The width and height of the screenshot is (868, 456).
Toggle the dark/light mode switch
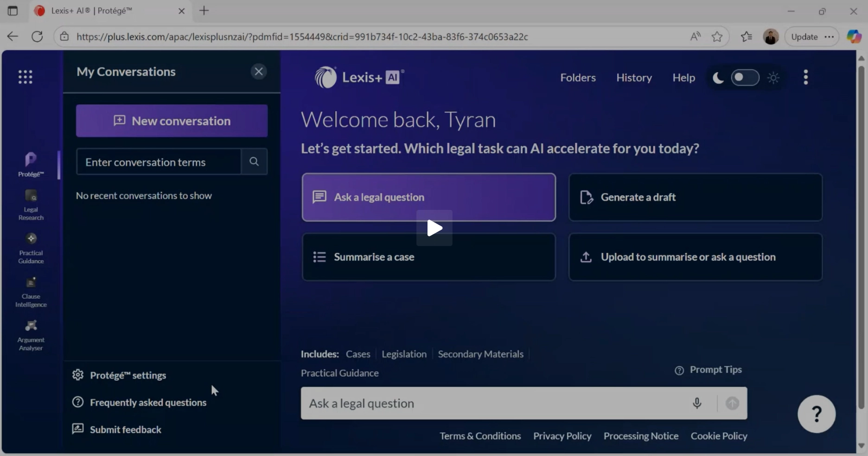coord(745,77)
